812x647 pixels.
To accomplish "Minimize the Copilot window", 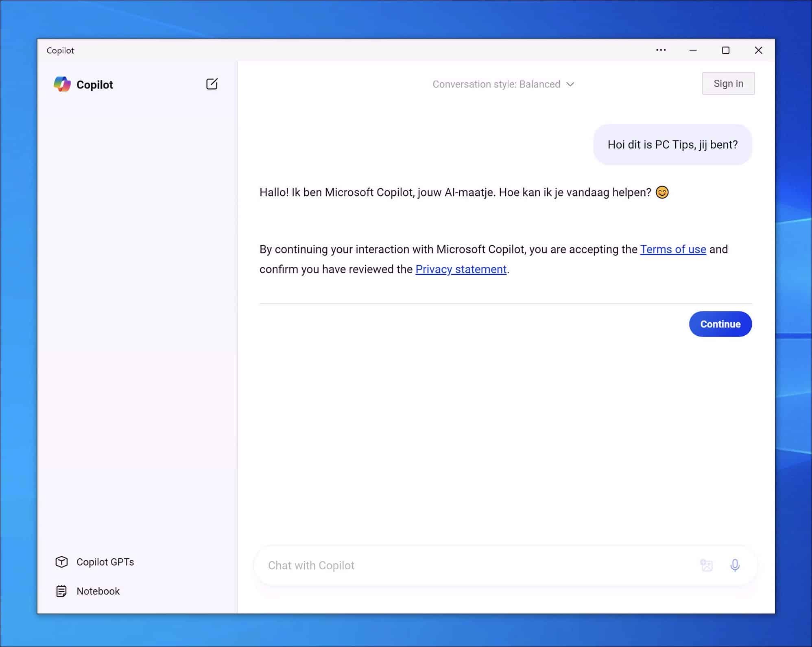I will click(693, 50).
